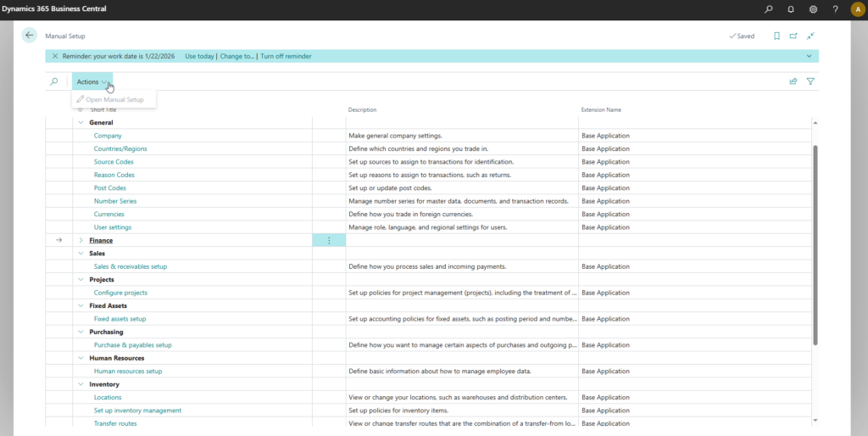
Task: Open Reason Codes
Action: click(x=114, y=175)
